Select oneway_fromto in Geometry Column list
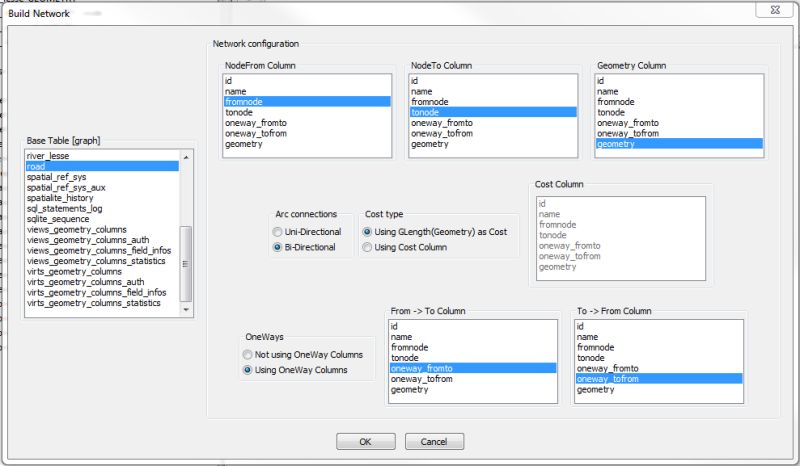Screen dimensions: 800x466 [680, 122]
